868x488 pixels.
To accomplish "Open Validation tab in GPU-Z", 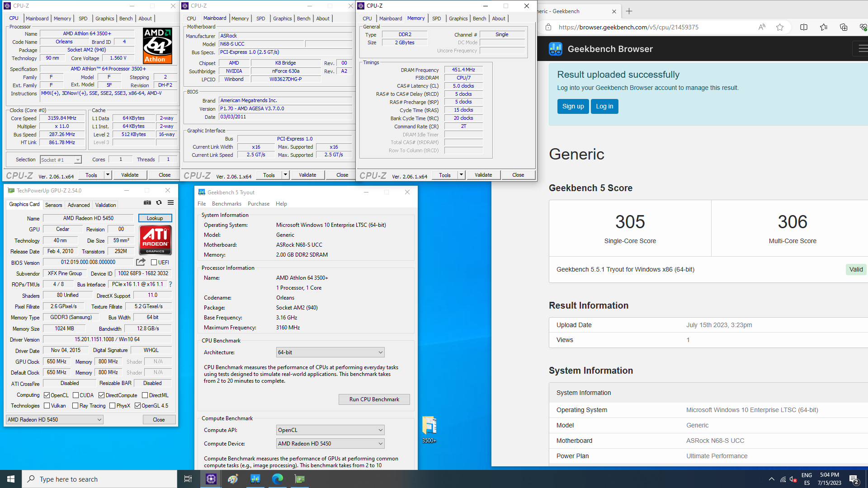I will 106,205.
